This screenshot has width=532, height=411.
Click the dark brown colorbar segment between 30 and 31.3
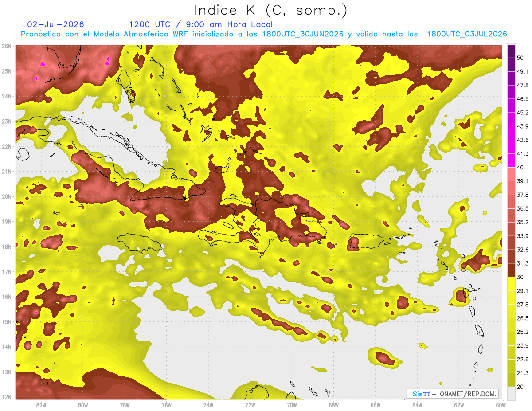[512, 270]
